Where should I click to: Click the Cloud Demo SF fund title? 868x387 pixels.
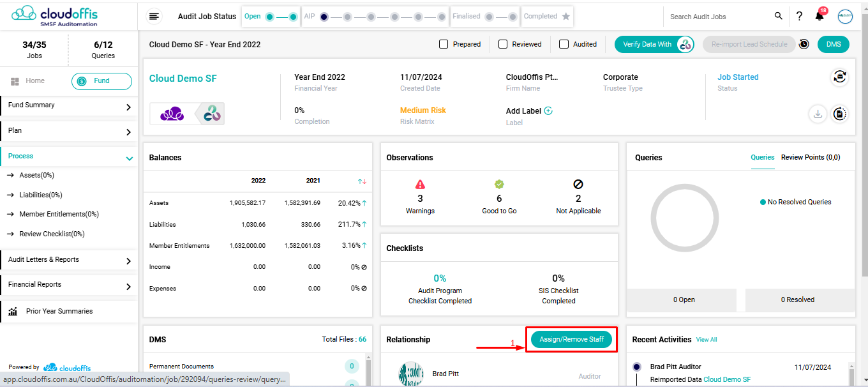(183, 79)
